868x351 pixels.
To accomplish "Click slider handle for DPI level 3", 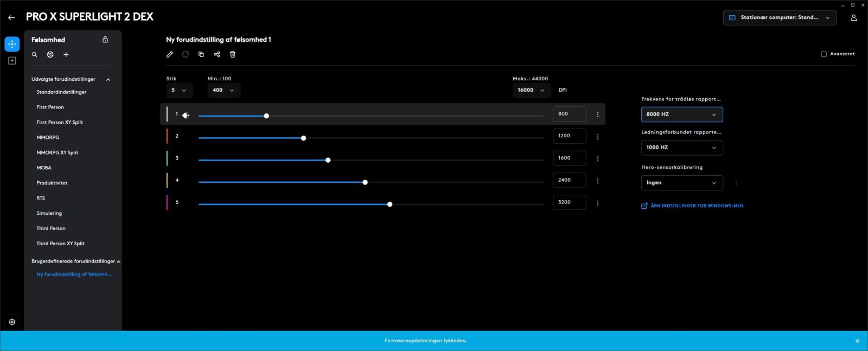I will click(x=328, y=160).
